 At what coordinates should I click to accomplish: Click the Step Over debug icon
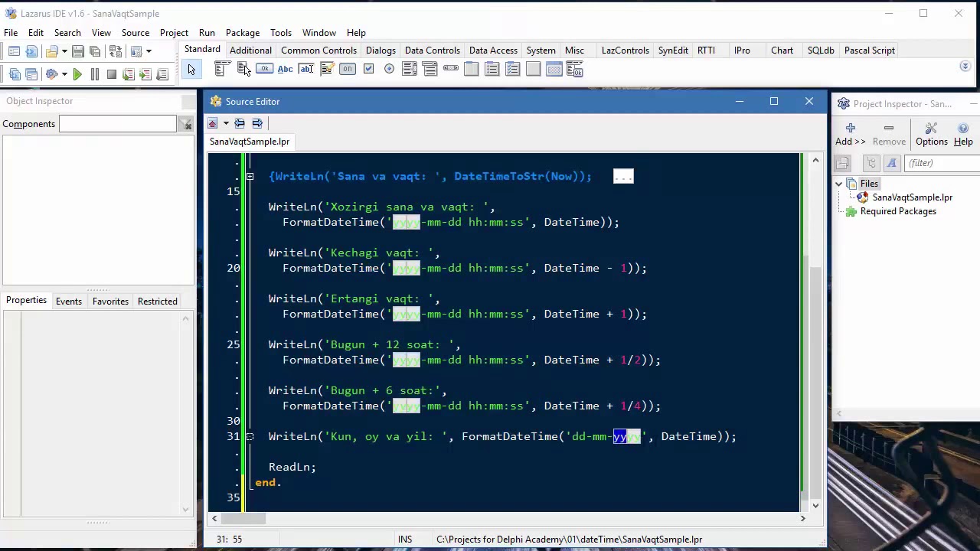point(145,74)
